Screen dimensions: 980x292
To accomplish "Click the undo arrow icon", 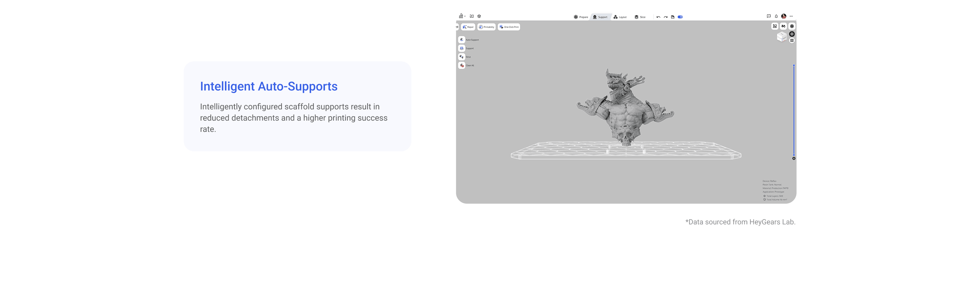I will [x=658, y=17].
